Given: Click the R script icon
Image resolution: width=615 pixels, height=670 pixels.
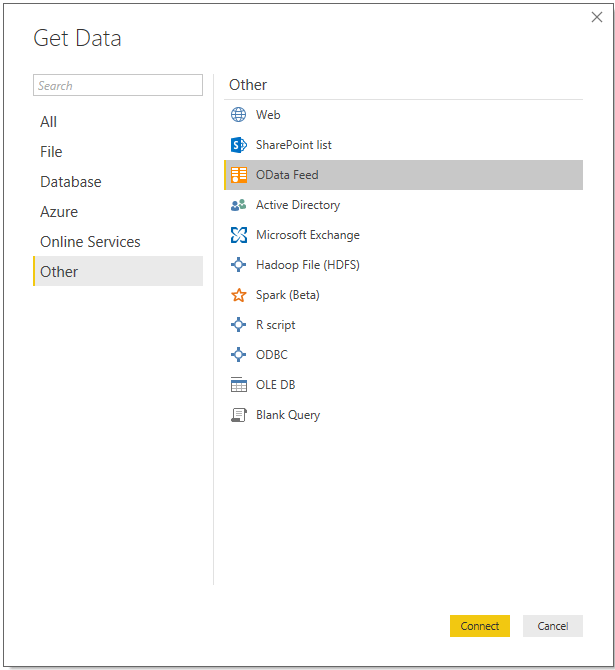Looking at the screenshot, I should (x=238, y=325).
